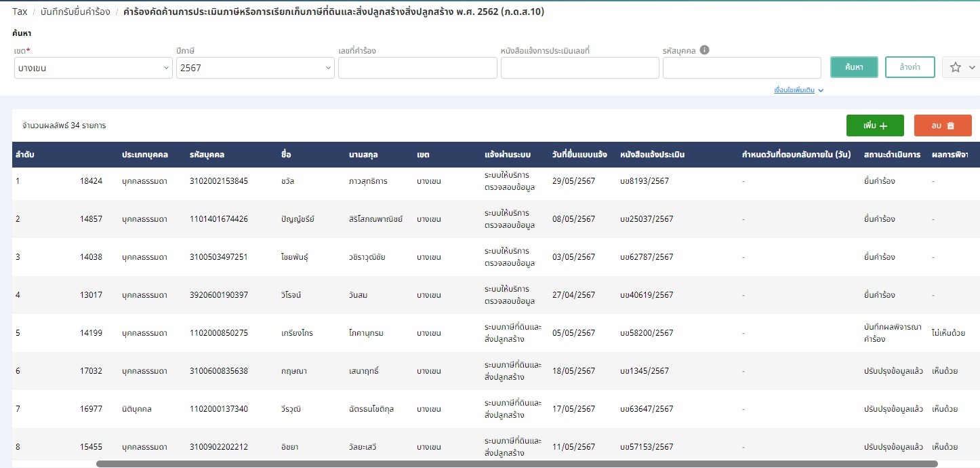The image size is (980, 468).
Task: Go to Tax in the breadcrumb
Action: [x=20, y=12]
